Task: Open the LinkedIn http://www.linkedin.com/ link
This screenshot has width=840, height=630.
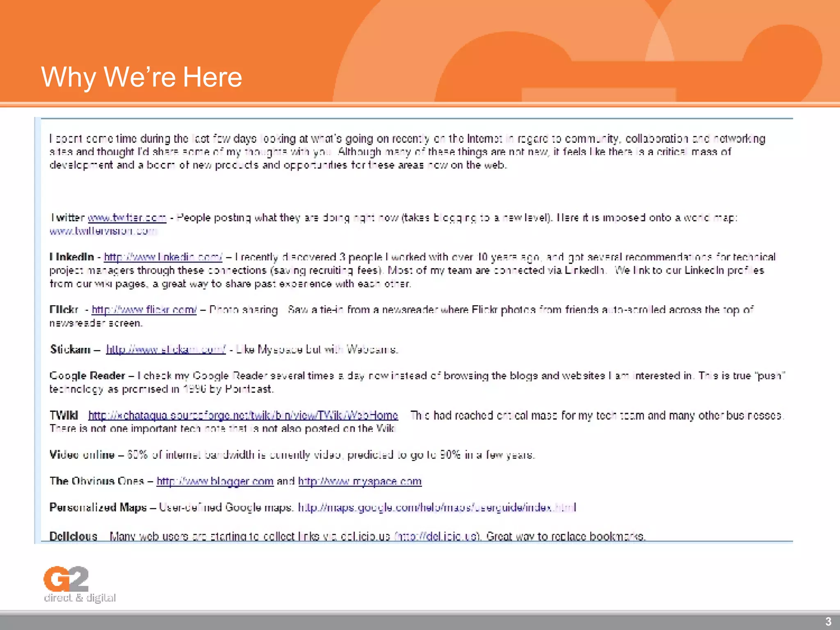Action: click(x=163, y=257)
